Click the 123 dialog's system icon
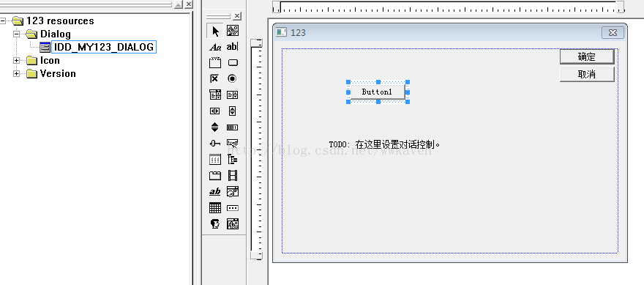644x285 pixels. (281, 32)
